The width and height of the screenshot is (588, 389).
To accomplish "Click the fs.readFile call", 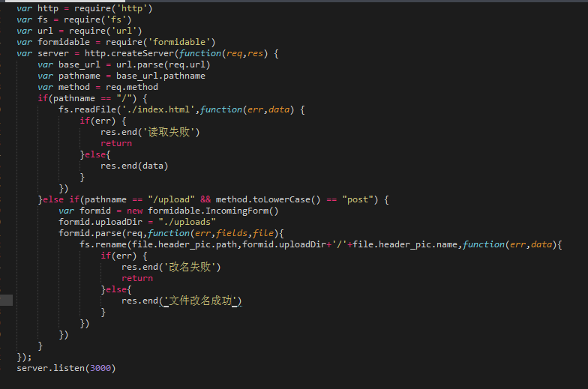I will (87, 109).
